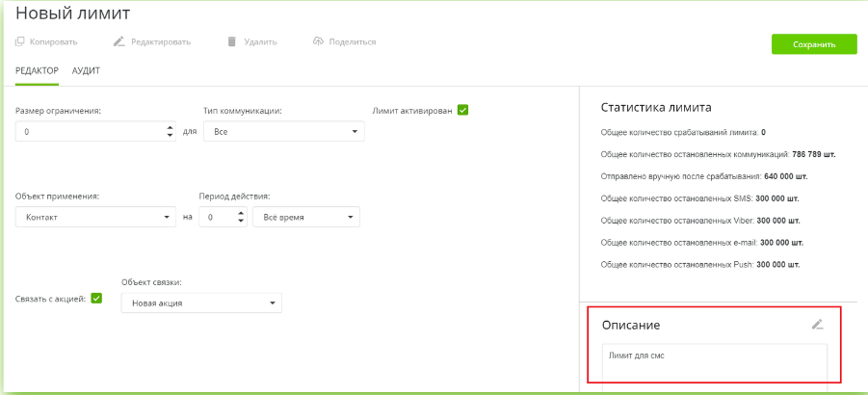
Task: Expand the 'Объект применения' dropdown
Action: [96, 218]
